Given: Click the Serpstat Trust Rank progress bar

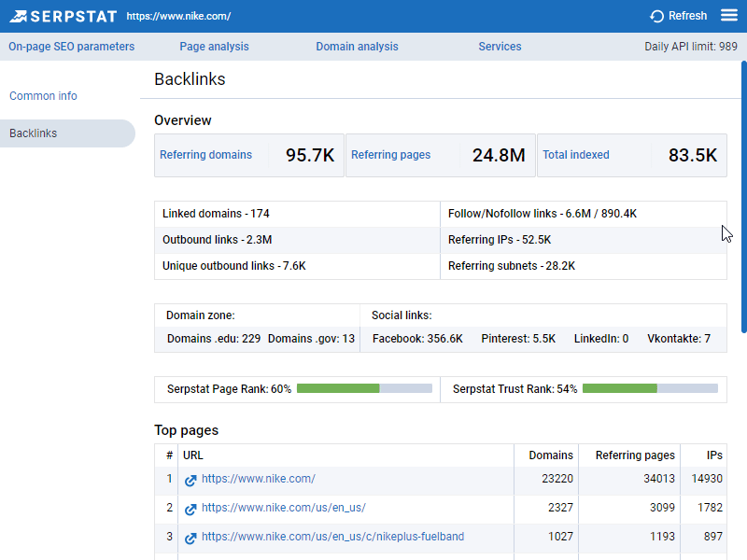Looking at the screenshot, I should point(650,388).
